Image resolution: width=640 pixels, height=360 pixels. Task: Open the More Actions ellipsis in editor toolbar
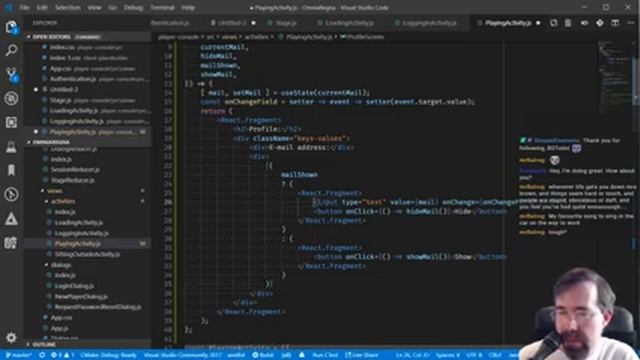(x=630, y=23)
